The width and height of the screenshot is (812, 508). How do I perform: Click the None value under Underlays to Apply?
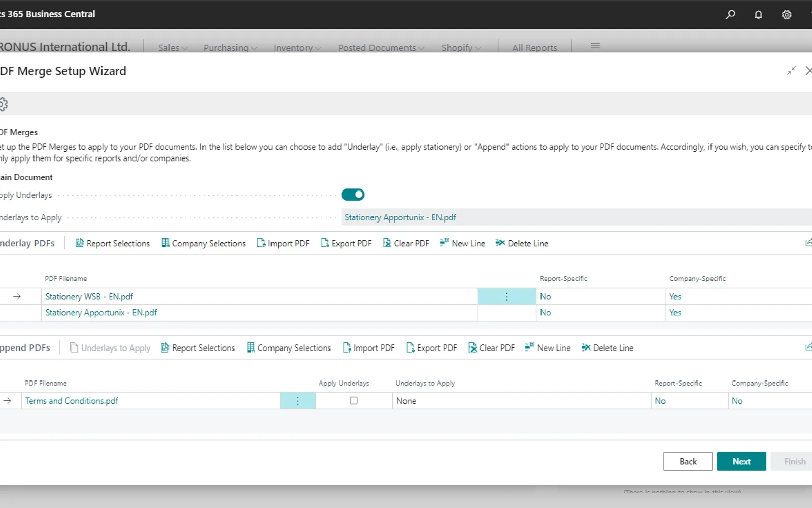click(406, 401)
